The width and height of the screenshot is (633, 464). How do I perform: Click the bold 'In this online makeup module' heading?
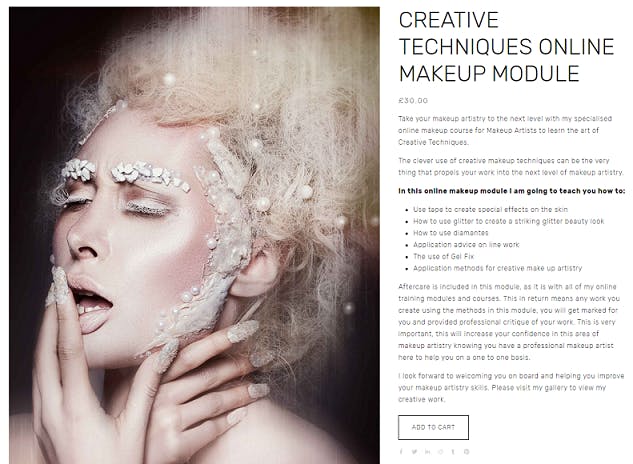point(511,191)
